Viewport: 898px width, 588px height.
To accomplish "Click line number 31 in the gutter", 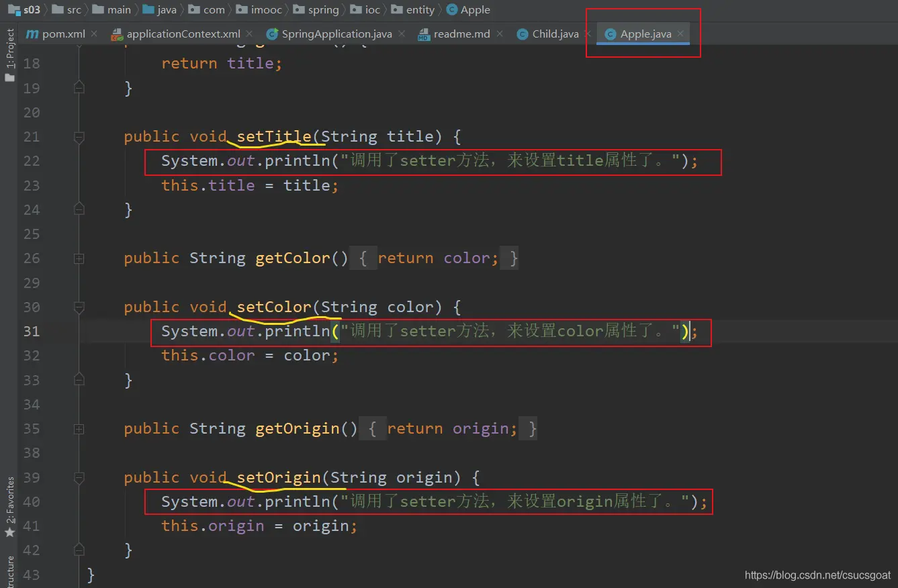I will point(32,332).
